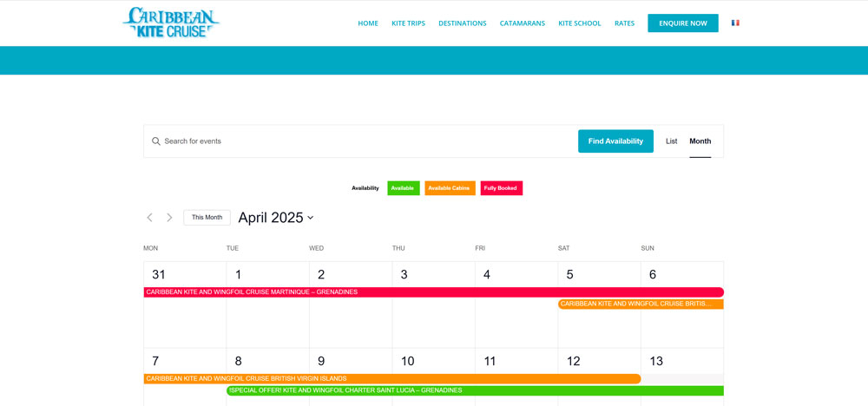Click the search magnifier icon
Viewport: 868px width, 406px height.
tap(156, 141)
